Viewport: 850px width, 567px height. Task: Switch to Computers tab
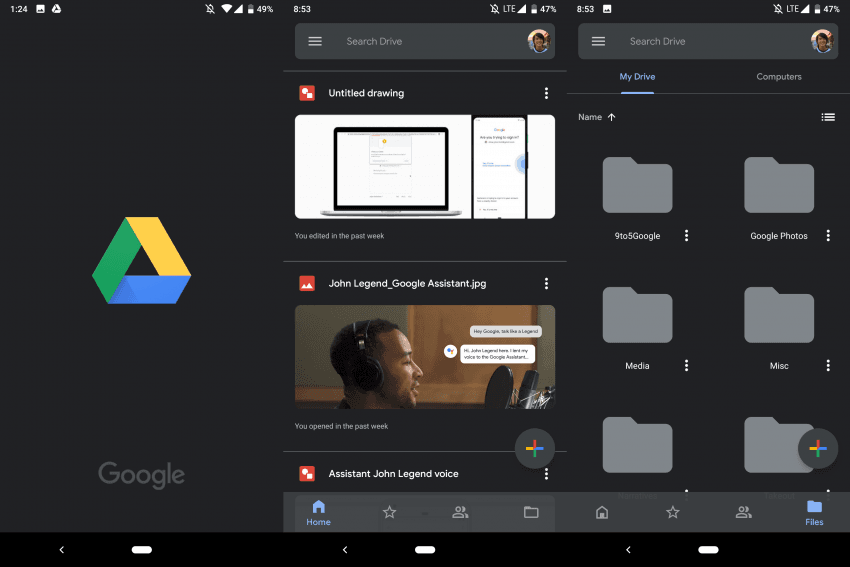pyautogui.click(x=778, y=77)
